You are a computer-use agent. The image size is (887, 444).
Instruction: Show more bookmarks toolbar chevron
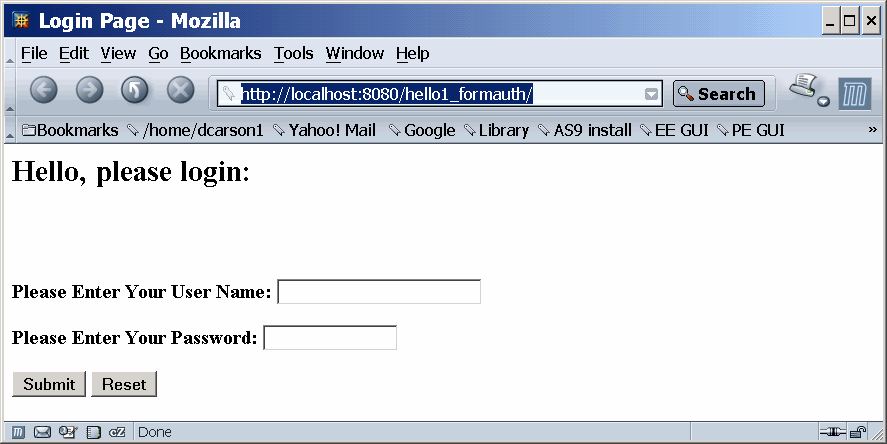tap(872, 130)
